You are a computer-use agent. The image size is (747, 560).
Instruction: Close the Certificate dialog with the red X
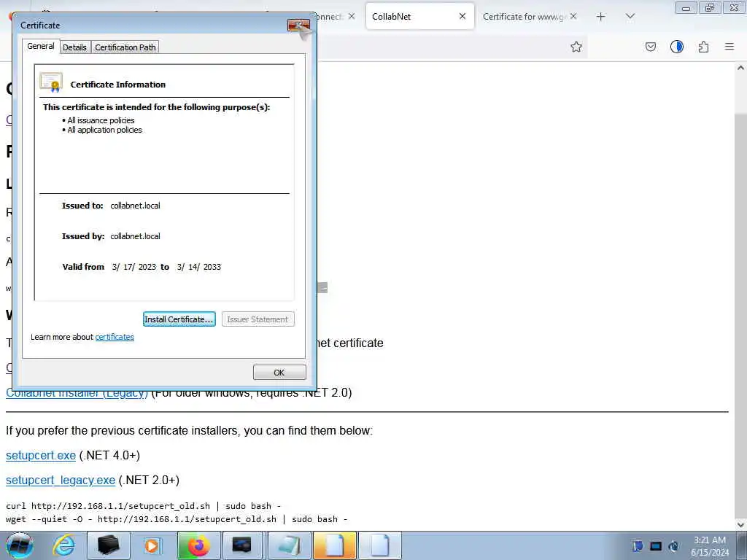(298, 25)
